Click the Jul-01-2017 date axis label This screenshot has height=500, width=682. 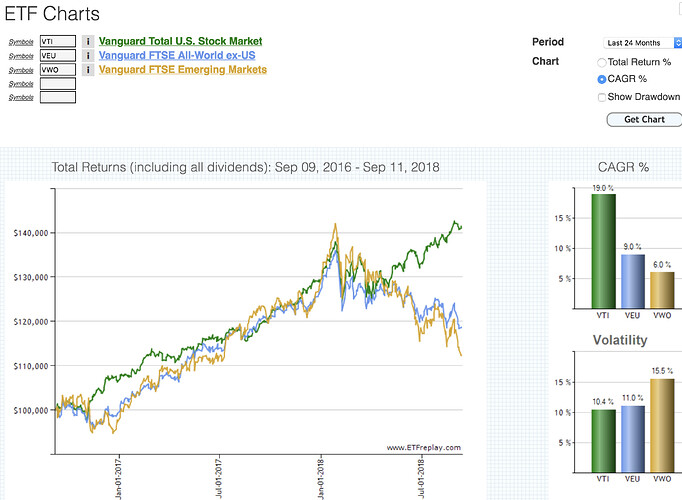pyautogui.click(x=218, y=479)
